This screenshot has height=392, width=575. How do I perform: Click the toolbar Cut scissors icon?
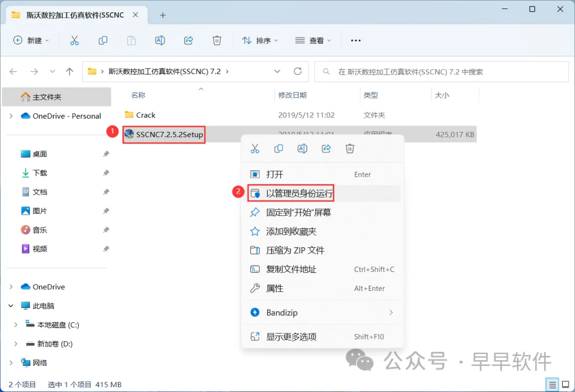tap(75, 40)
